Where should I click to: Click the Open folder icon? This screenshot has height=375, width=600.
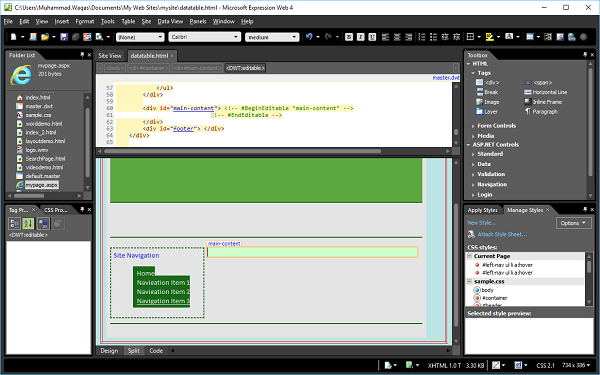pos(45,37)
